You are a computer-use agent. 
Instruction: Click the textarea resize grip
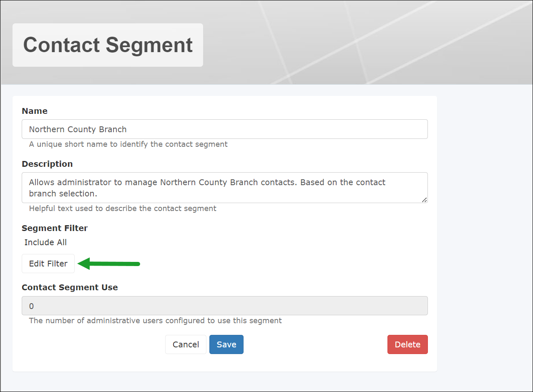click(x=425, y=201)
